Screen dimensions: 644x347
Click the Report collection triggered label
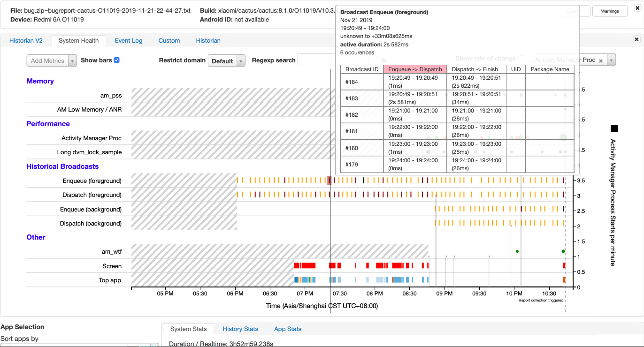(x=541, y=300)
